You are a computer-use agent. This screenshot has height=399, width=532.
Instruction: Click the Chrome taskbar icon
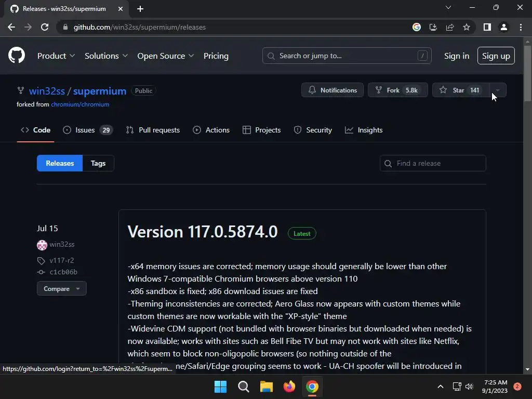pos(312,387)
